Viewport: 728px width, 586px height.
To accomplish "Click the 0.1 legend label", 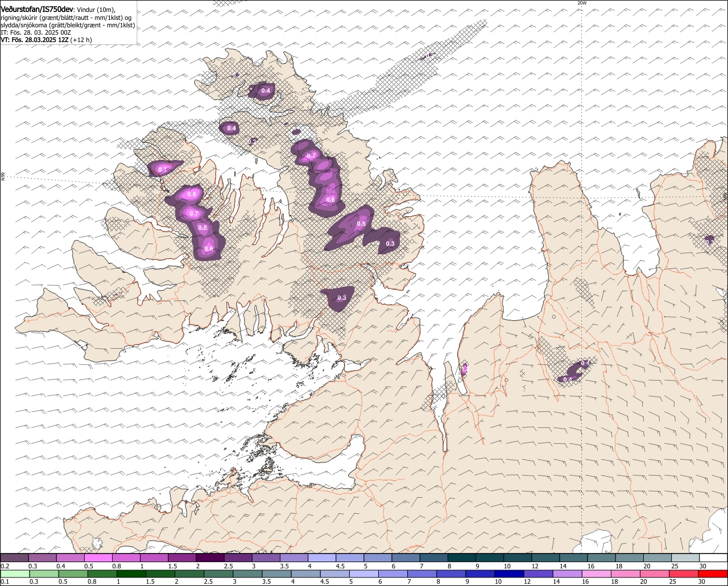I will (5, 581).
